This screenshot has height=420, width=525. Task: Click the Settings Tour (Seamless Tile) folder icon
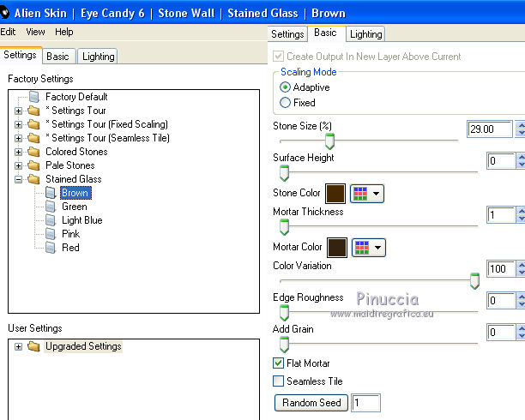pyautogui.click(x=33, y=138)
